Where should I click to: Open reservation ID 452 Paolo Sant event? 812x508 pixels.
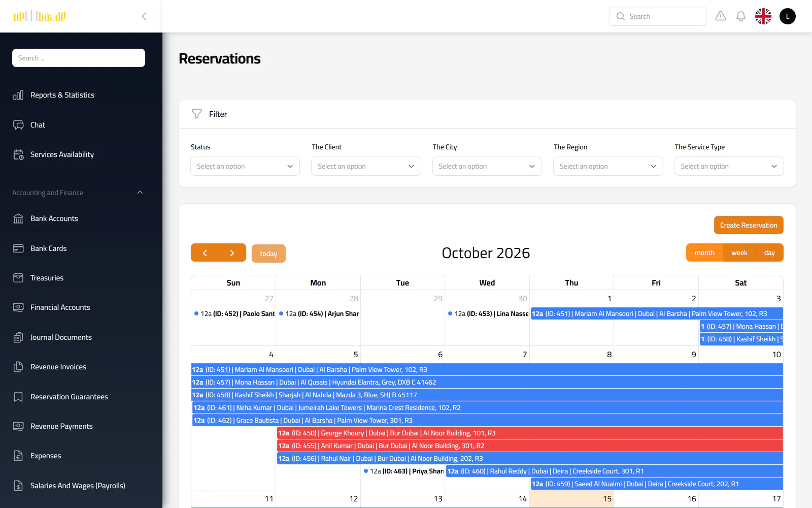coord(233,313)
